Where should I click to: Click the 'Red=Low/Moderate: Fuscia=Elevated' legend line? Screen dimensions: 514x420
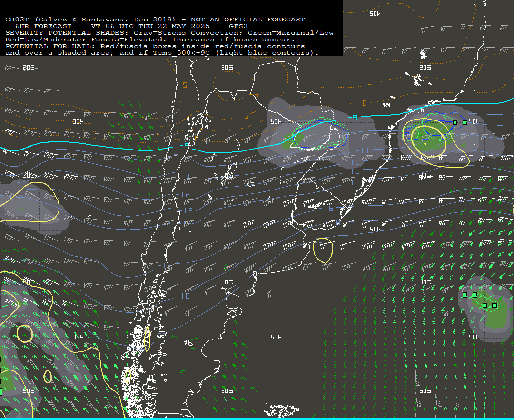(150, 40)
